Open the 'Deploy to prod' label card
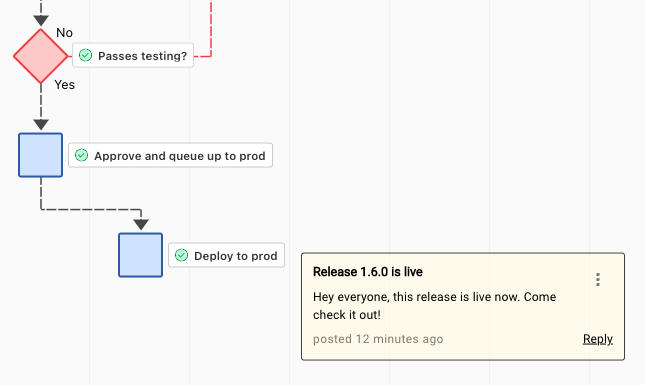The width and height of the screenshot is (645, 385). [x=226, y=255]
